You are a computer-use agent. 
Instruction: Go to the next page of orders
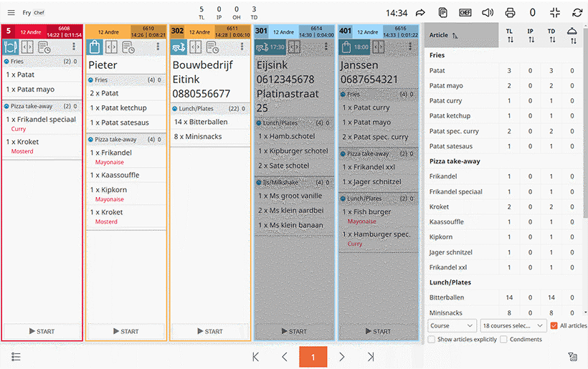(342, 357)
